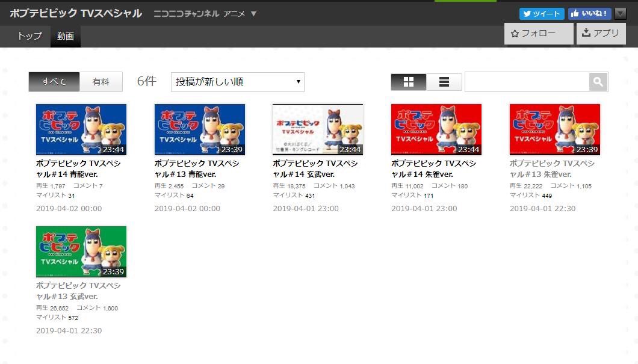Click the Facebook like (いいね!) button
The image size is (638, 364).
pyautogui.click(x=590, y=13)
